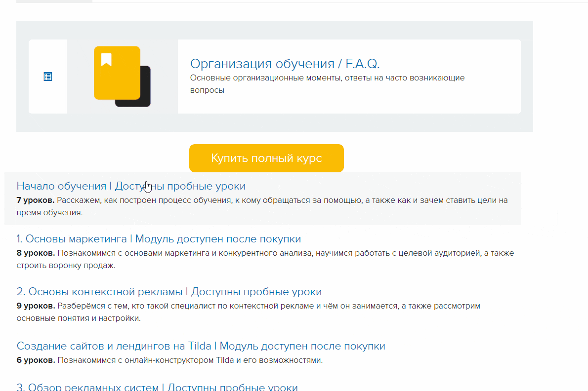Image resolution: width=588 pixels, height=391 pixels.
Task: Click the 7 уроков description text
Action: [262, 206]
